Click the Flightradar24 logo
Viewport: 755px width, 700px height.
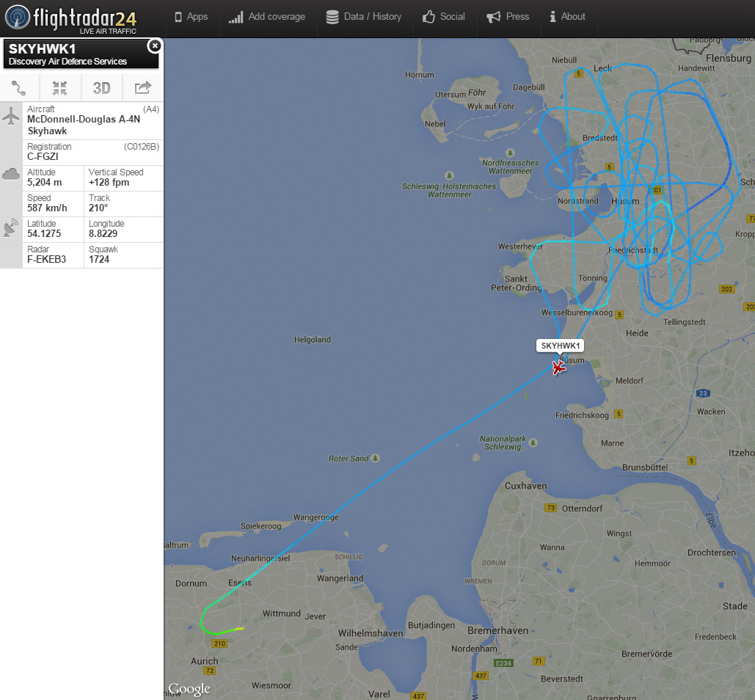pyautogui.click(x=70, y=19)
